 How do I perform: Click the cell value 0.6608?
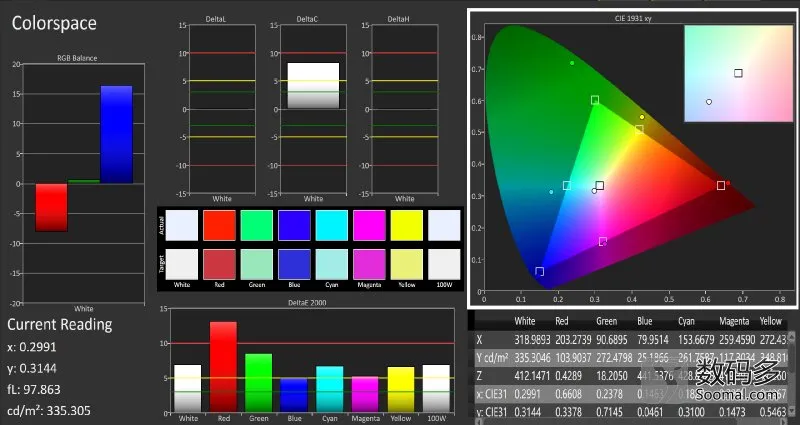(568, 394)
